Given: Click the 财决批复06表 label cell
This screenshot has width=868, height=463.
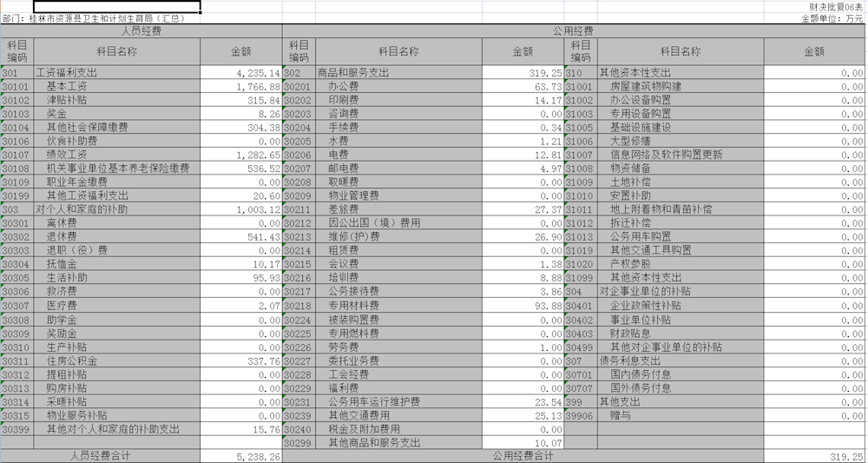Looking at the screenshot, I should pyautogui.click(x=836, y=6).
